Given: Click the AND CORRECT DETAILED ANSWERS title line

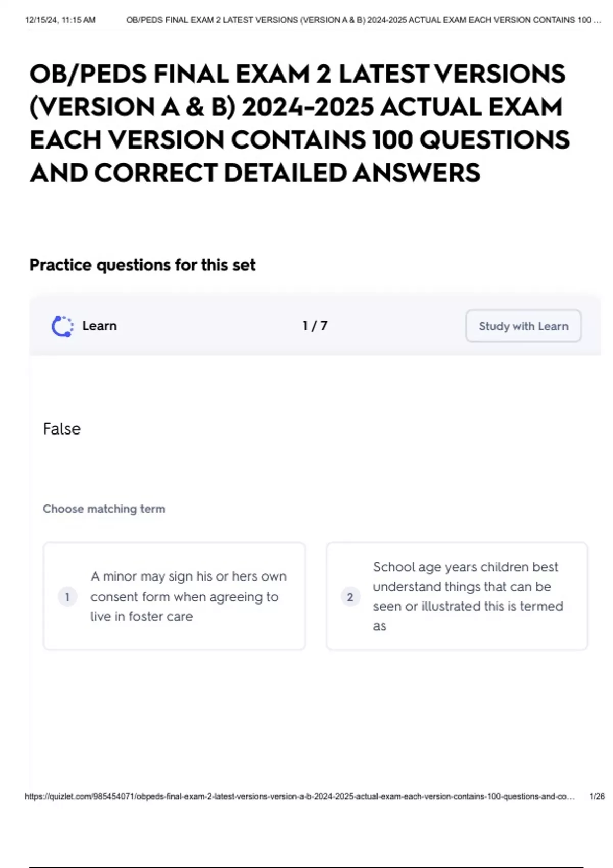Looking at the screenshot, I should (x=255, y=173).
